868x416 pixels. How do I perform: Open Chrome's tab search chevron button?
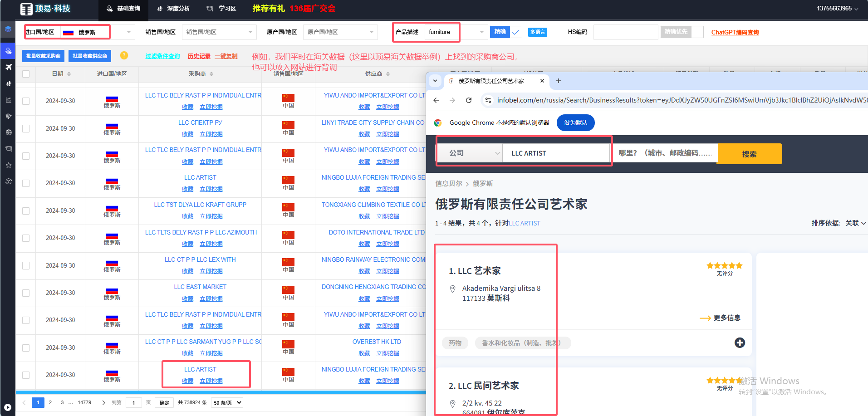[435, 81]
